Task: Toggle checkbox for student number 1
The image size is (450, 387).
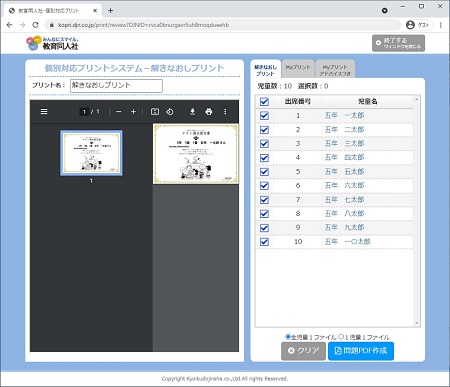Action: point(264,116)
